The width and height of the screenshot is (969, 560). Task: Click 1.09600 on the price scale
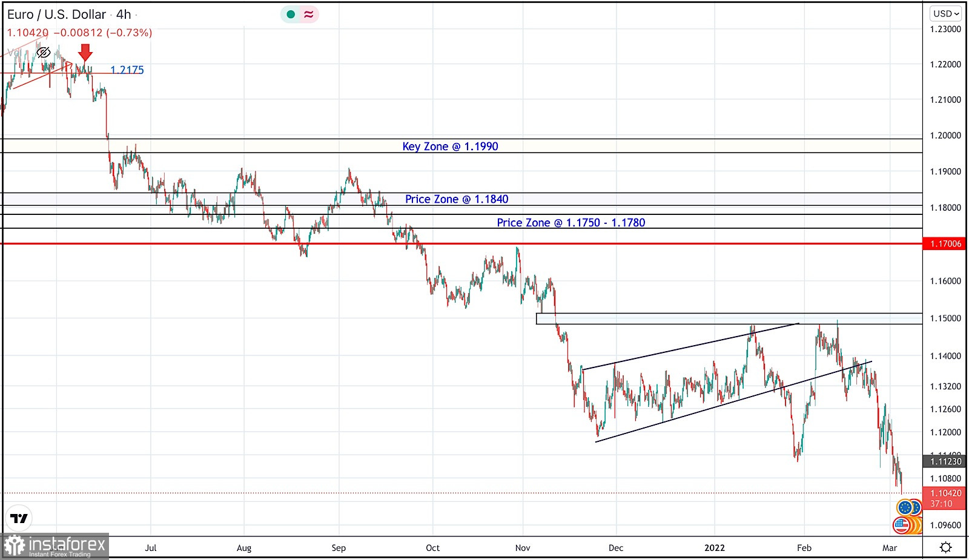point(945,525)
